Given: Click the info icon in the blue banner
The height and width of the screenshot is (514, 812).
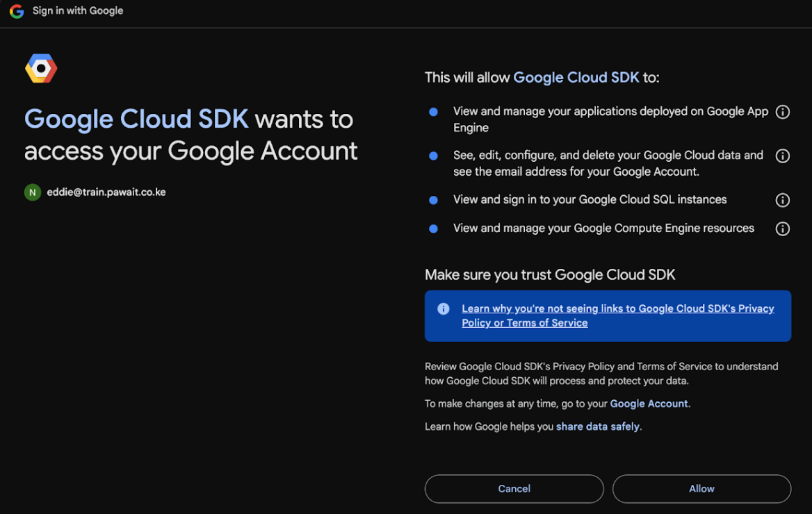Looking at the screenshot, I should tap(444, 309).
